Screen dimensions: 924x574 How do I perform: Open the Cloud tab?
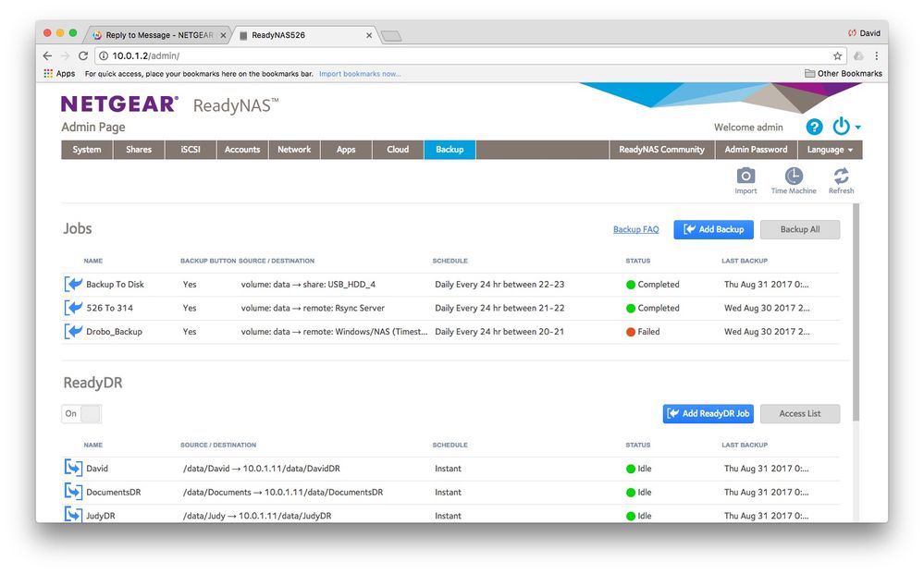[398, 150]
